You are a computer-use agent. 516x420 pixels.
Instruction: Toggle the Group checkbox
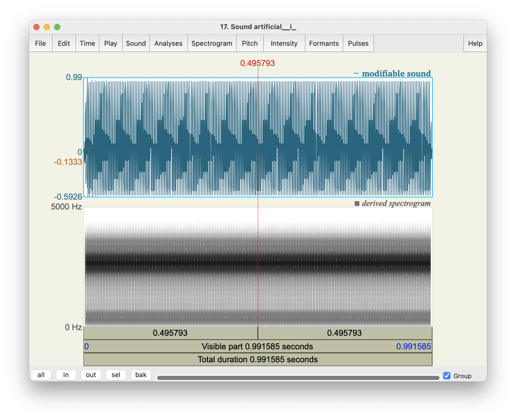coord(447,376)
